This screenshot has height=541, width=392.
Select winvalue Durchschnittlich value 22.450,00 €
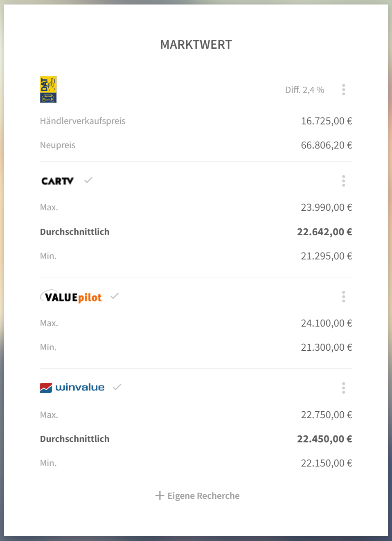coord(324,439)
